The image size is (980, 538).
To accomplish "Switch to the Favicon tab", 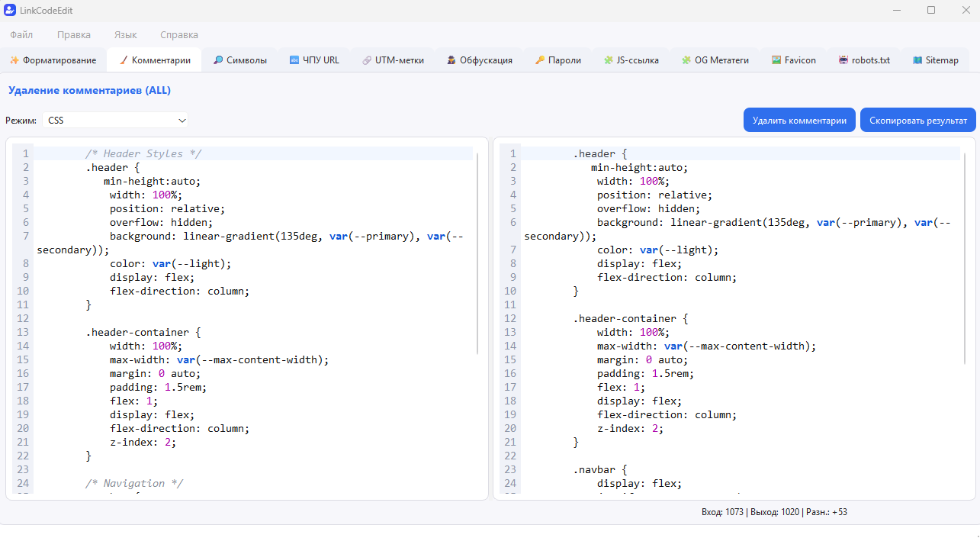I will coord(794,60).
